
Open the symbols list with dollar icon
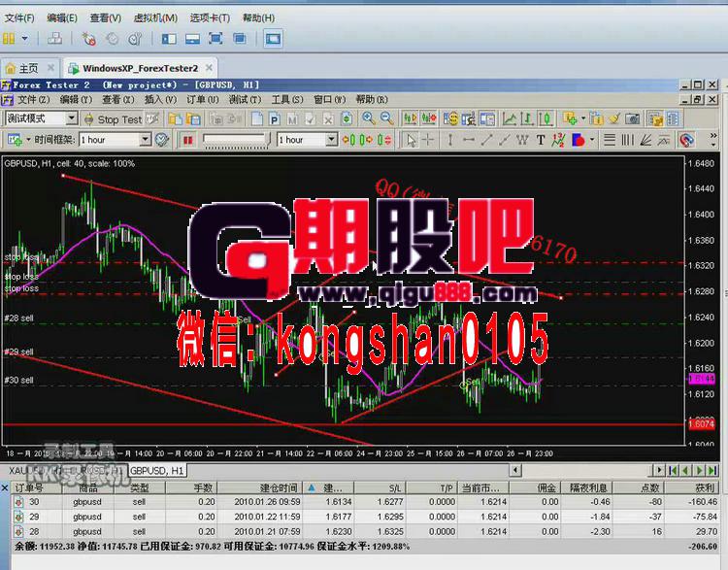click(450, 118)
